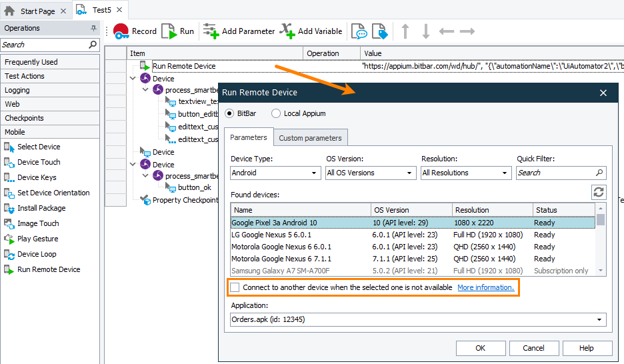Screen dimensions: 624x364
Task: Click the Record toolbar icon
Action: coord(121,31)
